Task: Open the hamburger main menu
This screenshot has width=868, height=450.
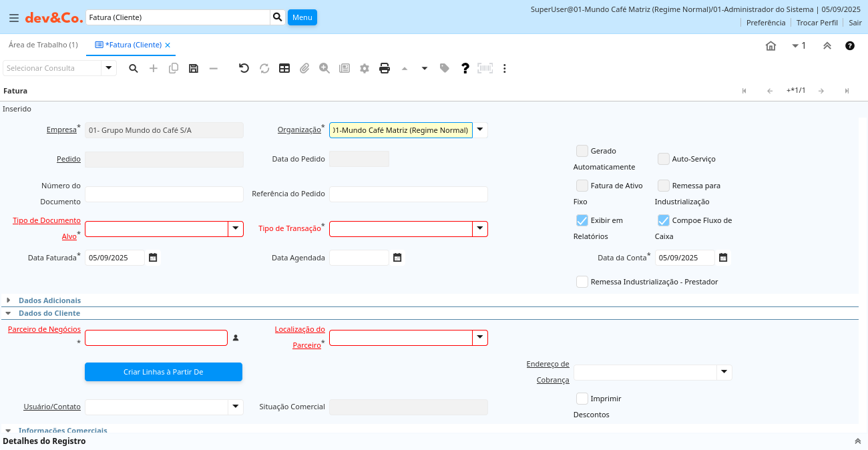Action: tap(14, 18)
